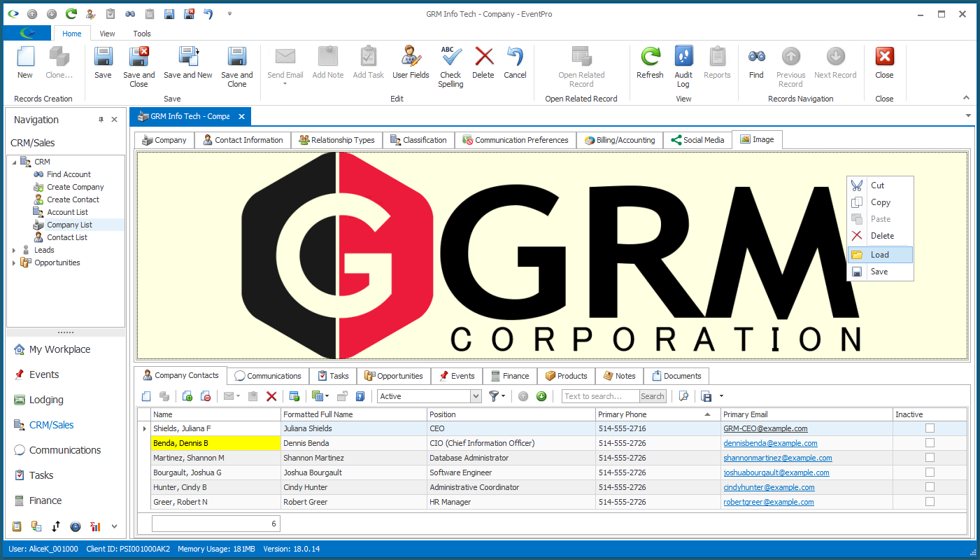Open the quick access toolbar customize dropdown
Image resolution: width=980 pixels, height=560 pixels.
coord(230,14)
